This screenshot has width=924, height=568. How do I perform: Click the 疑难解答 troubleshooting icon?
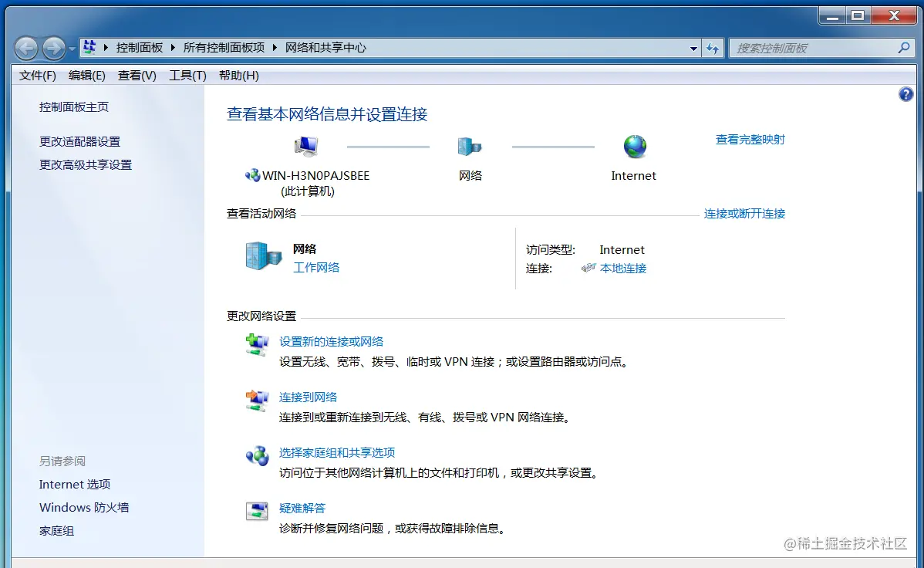tap(257, 512)
